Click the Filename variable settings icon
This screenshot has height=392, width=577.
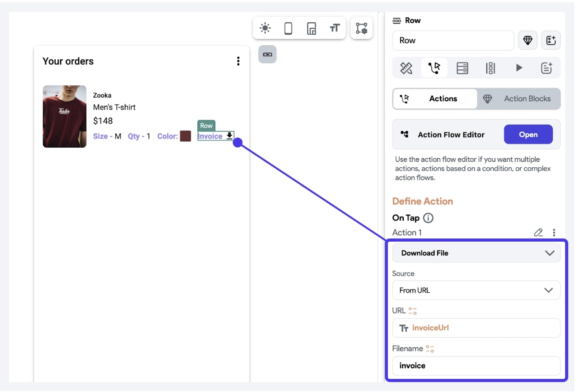430,349
